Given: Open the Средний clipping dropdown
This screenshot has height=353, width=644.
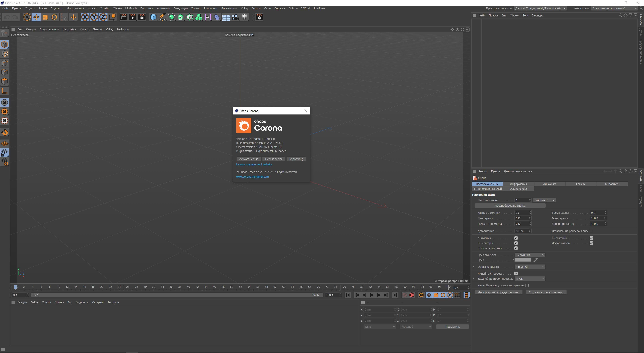Looking at the screenshot, I should (x=530, y=267).
